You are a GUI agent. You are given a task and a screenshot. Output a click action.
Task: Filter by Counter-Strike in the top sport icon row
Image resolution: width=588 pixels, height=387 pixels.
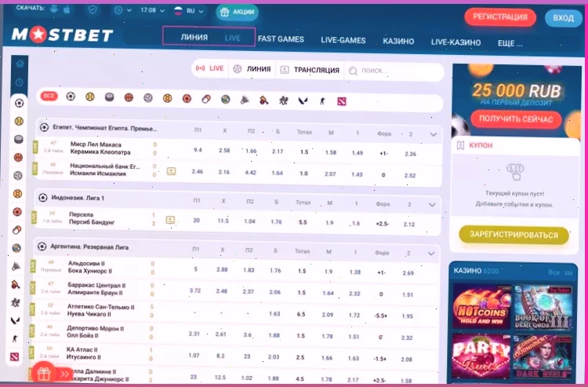point(322,101)
